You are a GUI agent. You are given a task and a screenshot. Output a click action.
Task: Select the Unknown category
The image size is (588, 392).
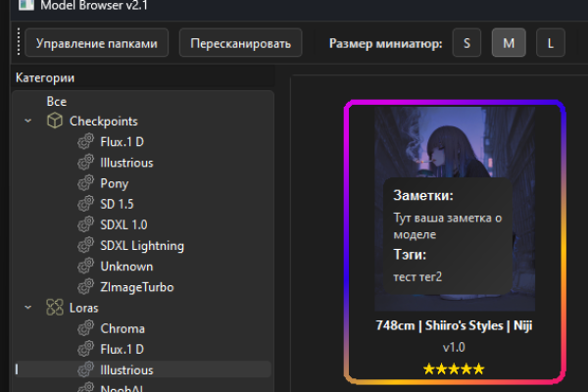pos(126,267)
